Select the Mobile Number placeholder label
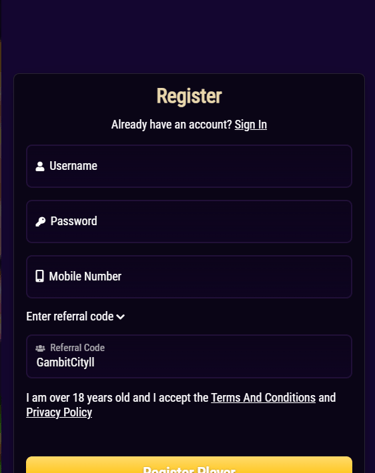The width and height of the screenshot is (375, 473). coord(85,276)
